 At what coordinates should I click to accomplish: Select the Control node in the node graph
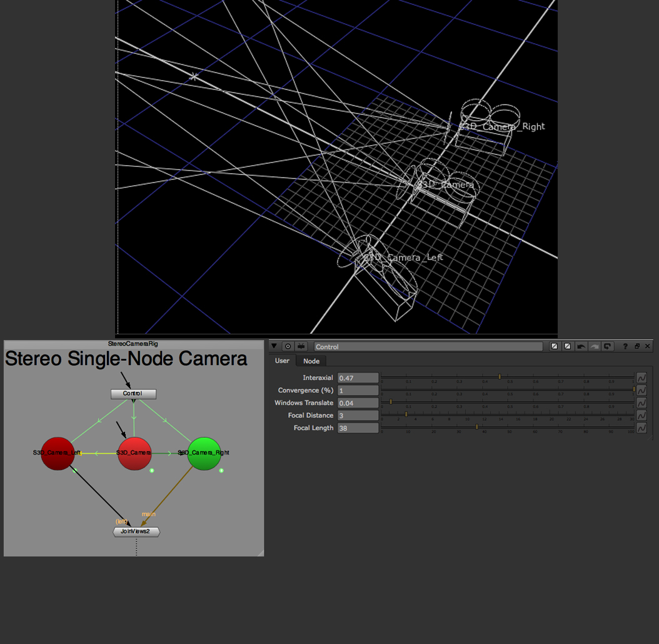tap(133, 393)
